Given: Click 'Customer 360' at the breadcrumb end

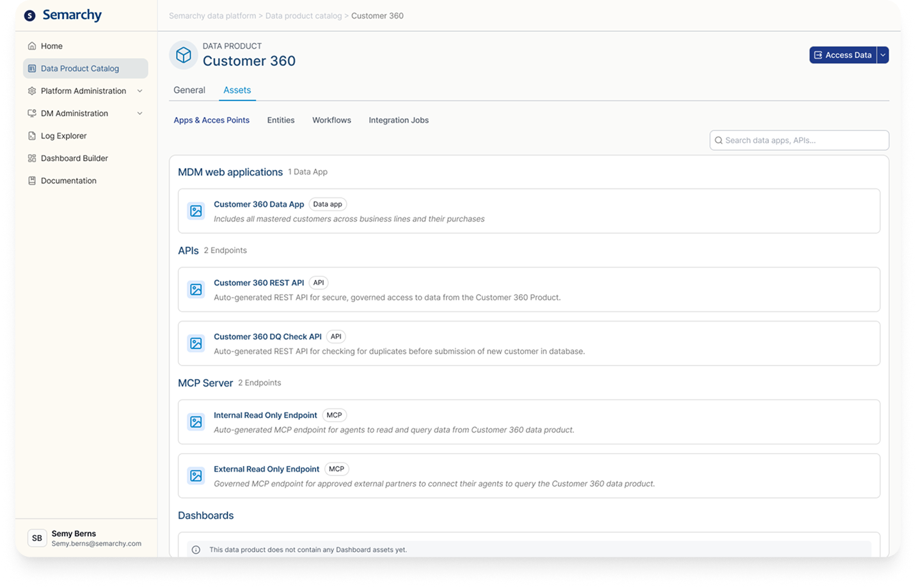Looking at the screenshot, I should click(377, 16).
